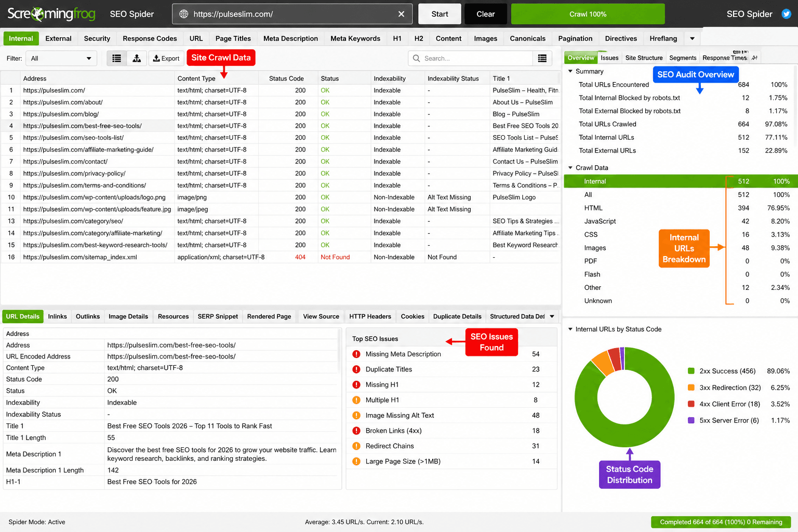Open the Filter All dropdown
798x532 pixels.
click(x=61, y=58)
